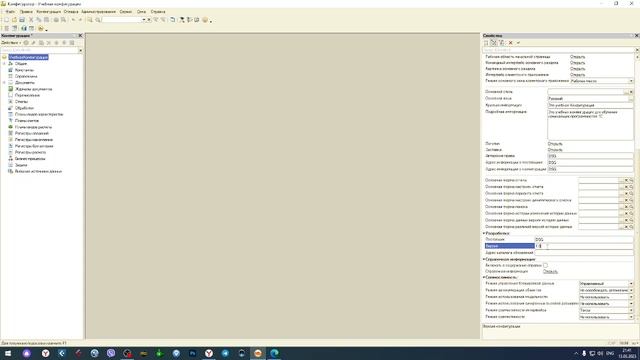The width and height of the screenshot is (640, 360).
Task: Open the 'Файл' menu
Action: 10,11
